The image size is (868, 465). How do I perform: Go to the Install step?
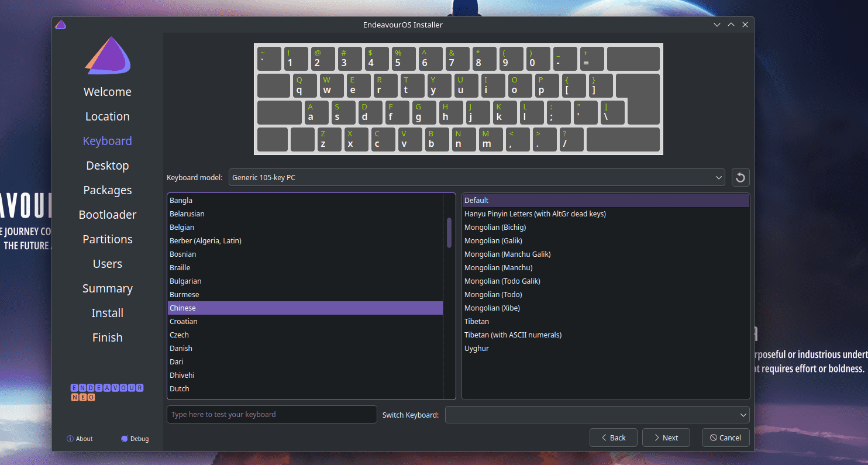tap(108, 313)
